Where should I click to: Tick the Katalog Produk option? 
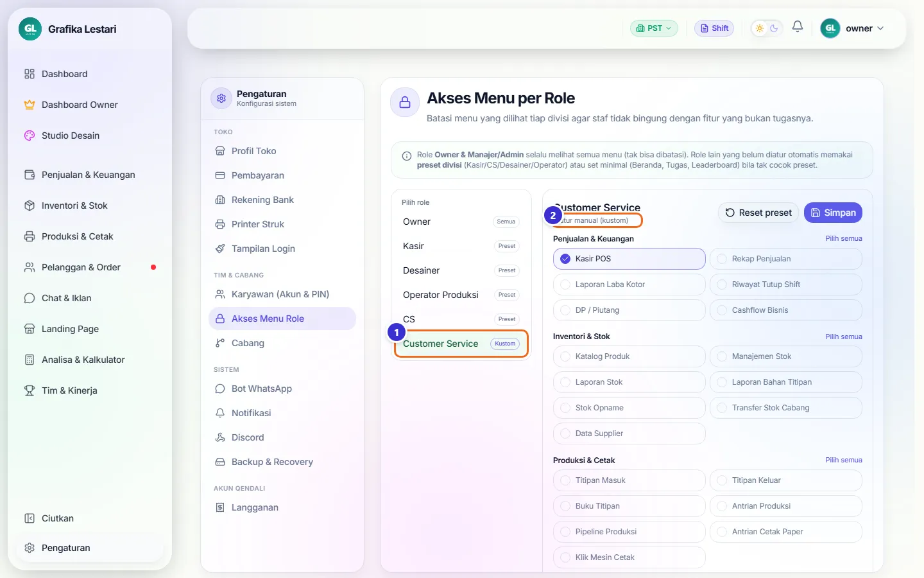tap(629, 356)
